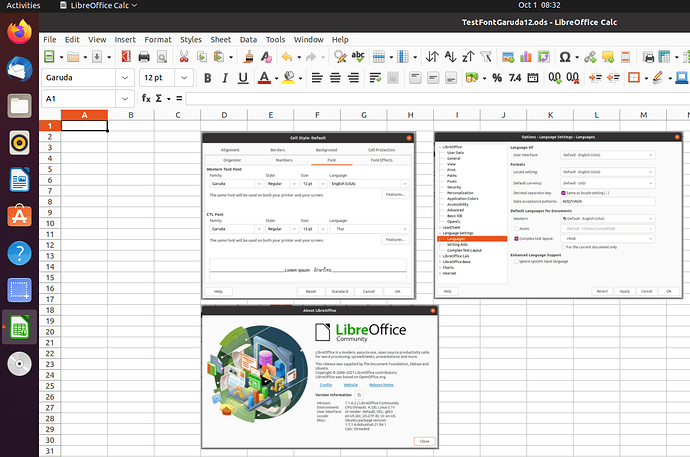Undo the last action
The width and height of the screenshot is (690, 457).
tap(287, 57)
